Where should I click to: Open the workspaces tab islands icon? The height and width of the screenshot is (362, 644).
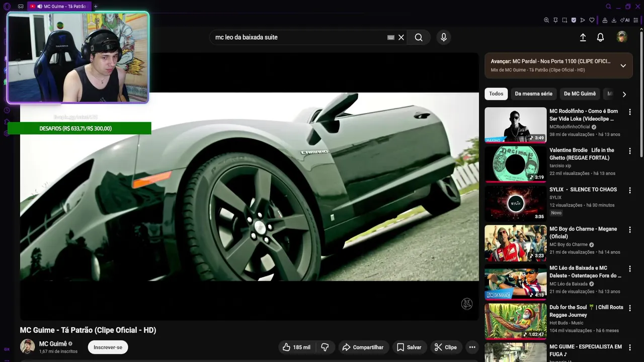(21, 7)
